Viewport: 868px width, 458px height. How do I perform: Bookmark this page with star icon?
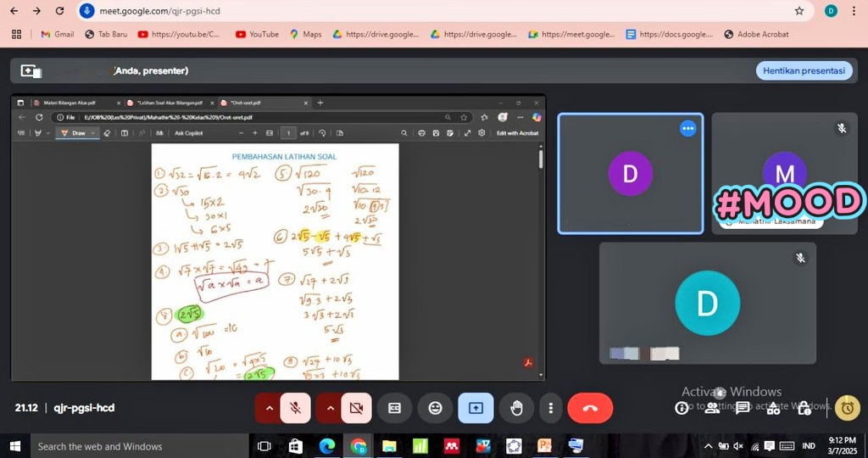798,11
